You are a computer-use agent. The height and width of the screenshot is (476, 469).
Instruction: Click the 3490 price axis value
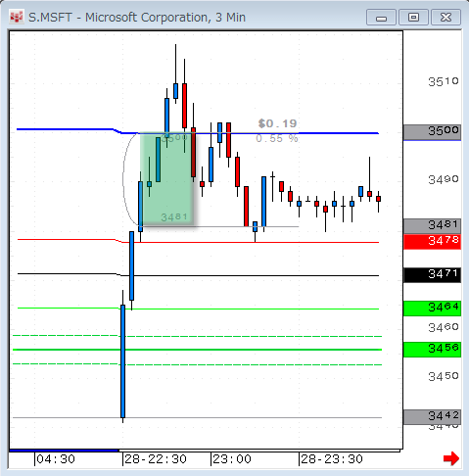tap(444, 179)
